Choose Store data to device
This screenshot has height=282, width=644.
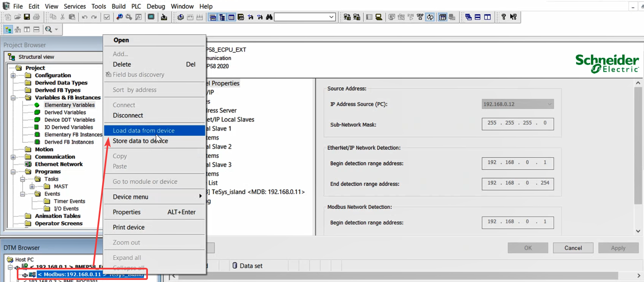click(x=154, y=141)
